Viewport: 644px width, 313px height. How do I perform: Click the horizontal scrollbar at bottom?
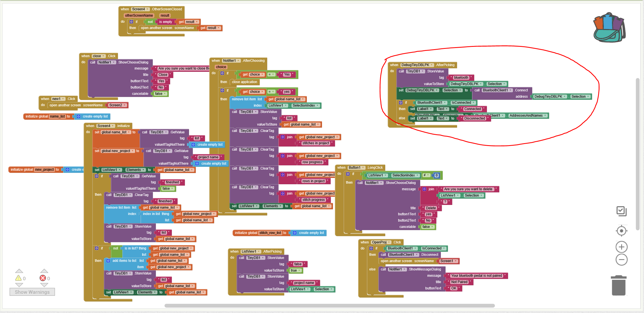329,306
